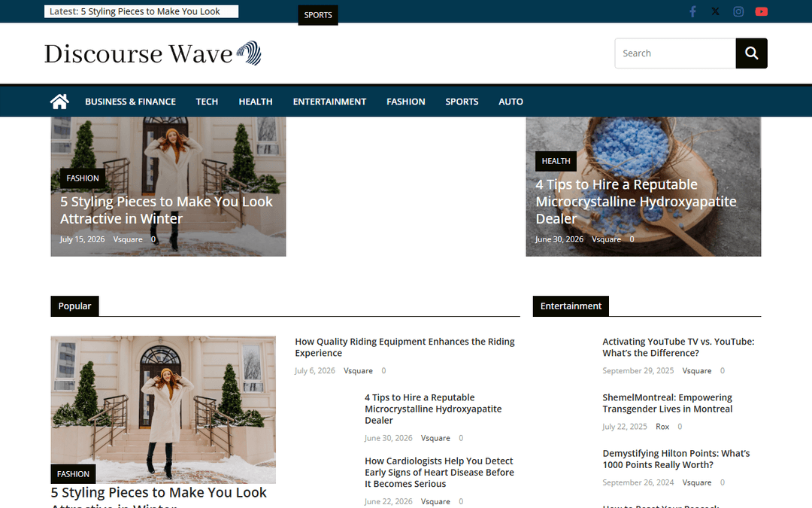Open the latest news ticker headline
This screenshot has height=508, width=812.
coord(150,11)
